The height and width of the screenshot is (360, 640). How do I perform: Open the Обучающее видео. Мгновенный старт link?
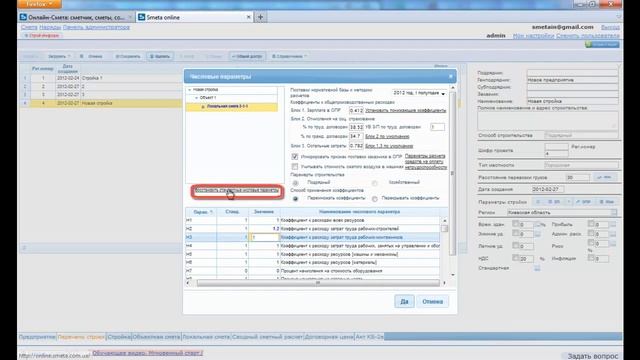[147, 353]
